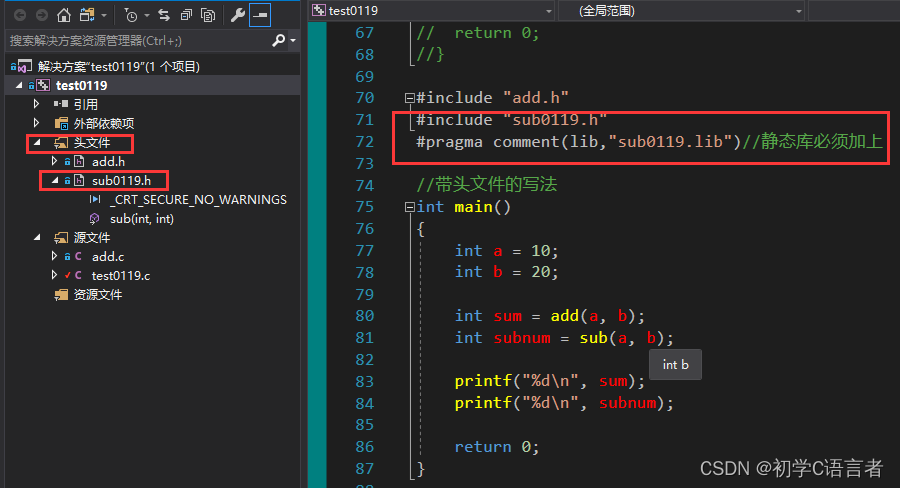Click the Collapse All icon

tap(186, 15)
